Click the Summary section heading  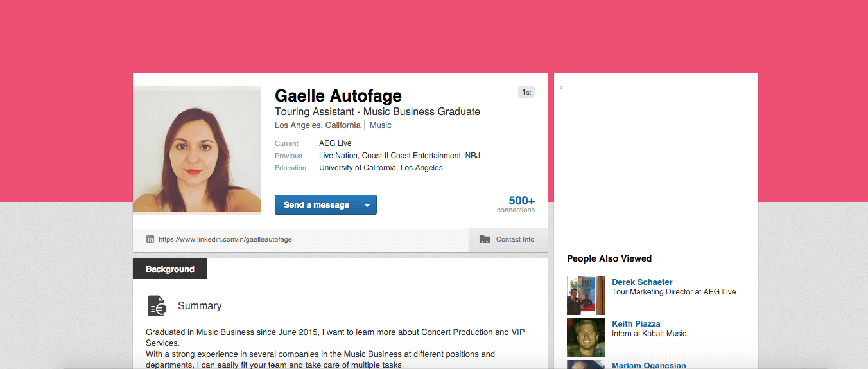200,306
